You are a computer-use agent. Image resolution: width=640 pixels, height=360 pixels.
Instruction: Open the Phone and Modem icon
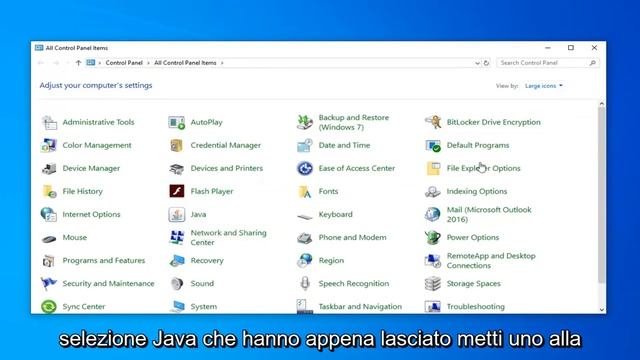(x=305, y=238)
